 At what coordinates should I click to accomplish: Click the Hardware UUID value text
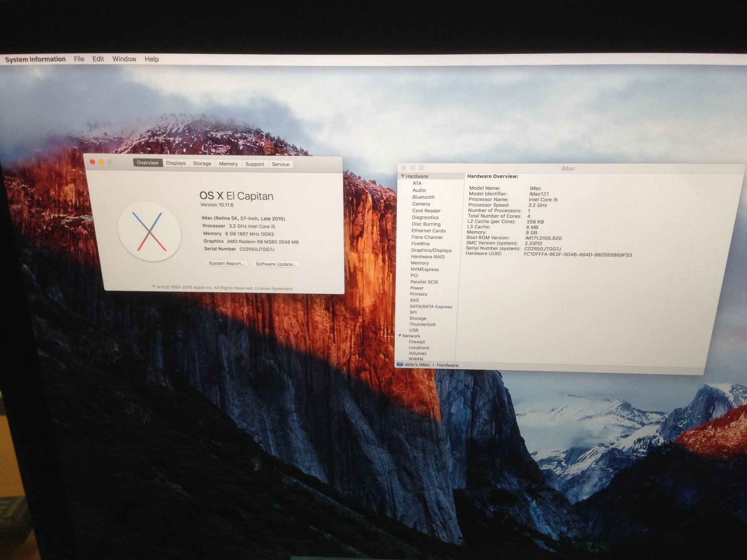pos(578,255)
